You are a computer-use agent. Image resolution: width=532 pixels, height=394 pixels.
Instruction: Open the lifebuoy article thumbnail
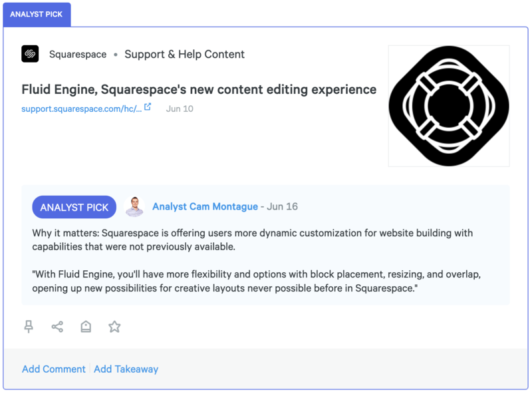tap(449, 106)
